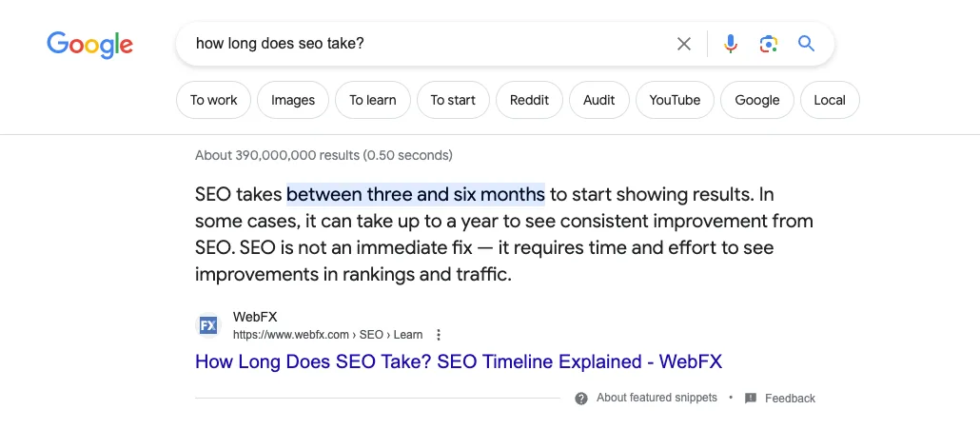
Task: Open three-dot menu beside WebFX result
Action: pos(438,336)
